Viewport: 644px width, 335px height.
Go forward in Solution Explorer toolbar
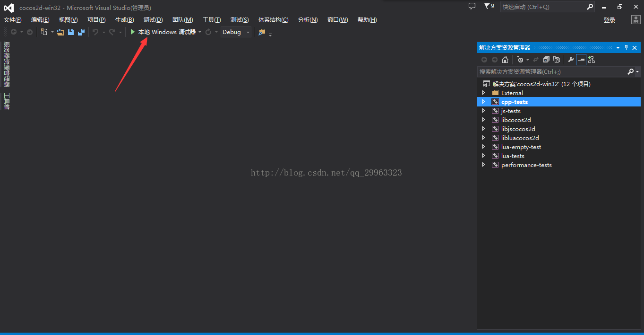(x=495, y=60)
